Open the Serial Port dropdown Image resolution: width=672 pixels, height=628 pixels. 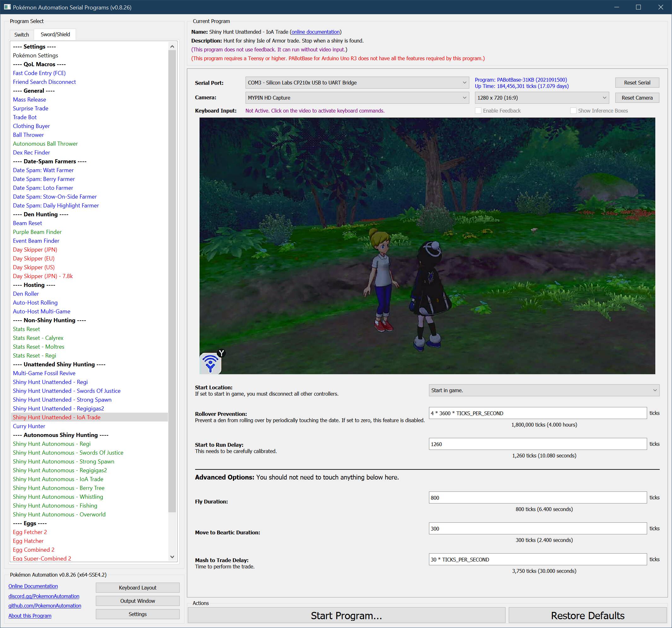coord(356,83)
